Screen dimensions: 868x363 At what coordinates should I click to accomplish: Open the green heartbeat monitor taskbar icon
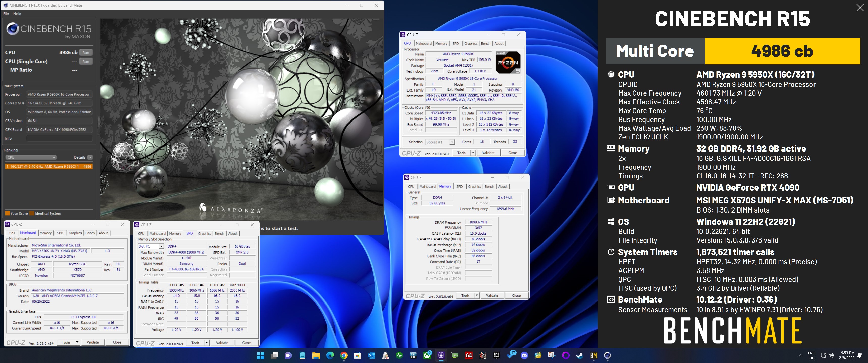click(399, 355)
